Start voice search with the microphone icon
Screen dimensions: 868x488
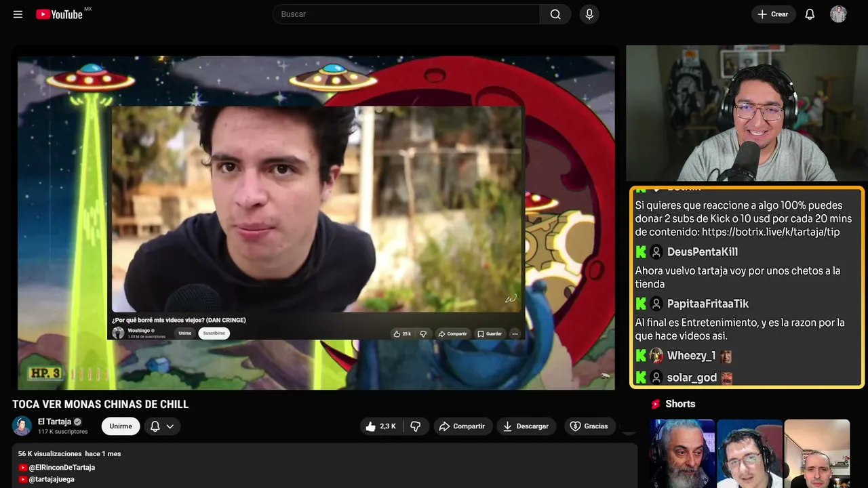click(589, 14)
